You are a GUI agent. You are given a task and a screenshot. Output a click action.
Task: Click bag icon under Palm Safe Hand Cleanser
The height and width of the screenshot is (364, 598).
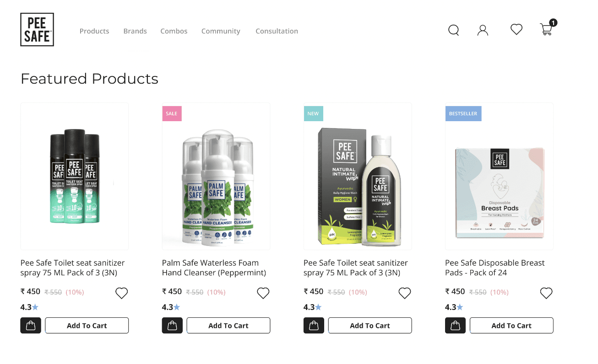tap(172, 326)
